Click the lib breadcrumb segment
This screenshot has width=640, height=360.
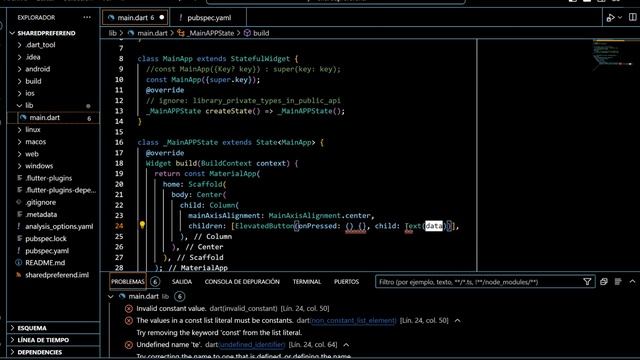coord(113,33)
